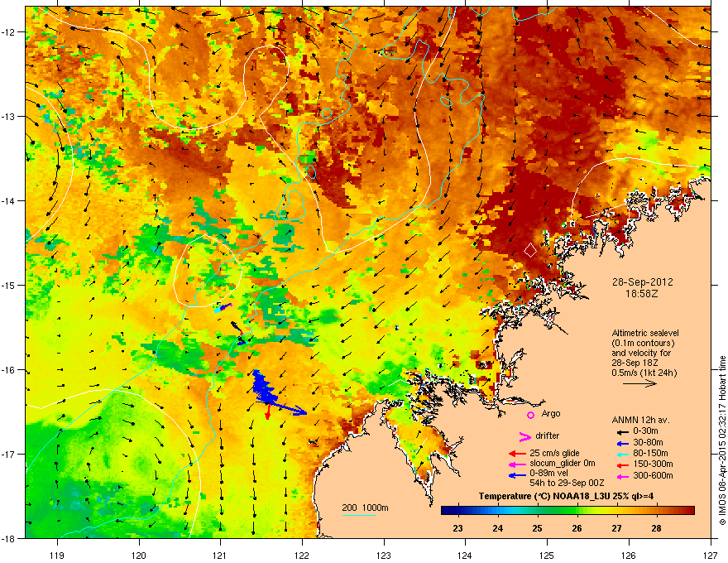Click the magenta slocum_glider 0m arrow

pos(517,464)
